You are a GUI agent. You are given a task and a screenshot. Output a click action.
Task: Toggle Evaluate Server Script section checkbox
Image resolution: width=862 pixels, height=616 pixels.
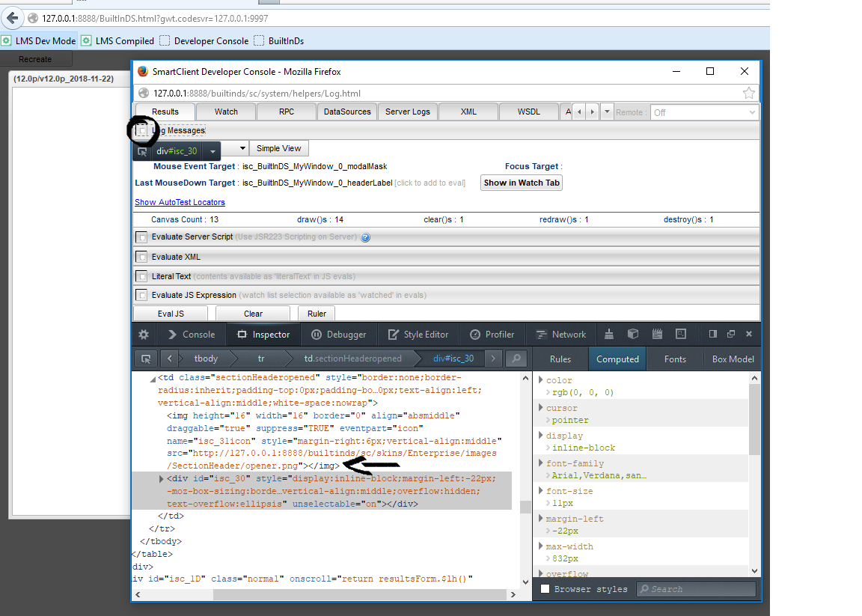(142, 237)
